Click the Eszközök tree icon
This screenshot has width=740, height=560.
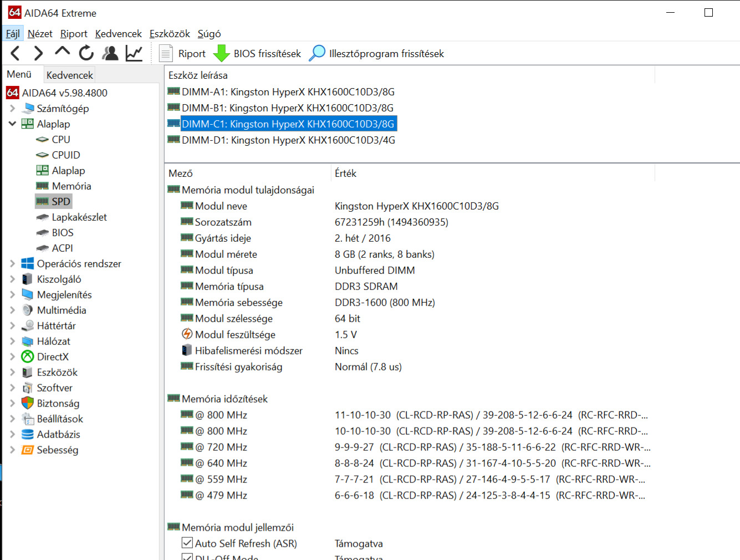[27, 372]
